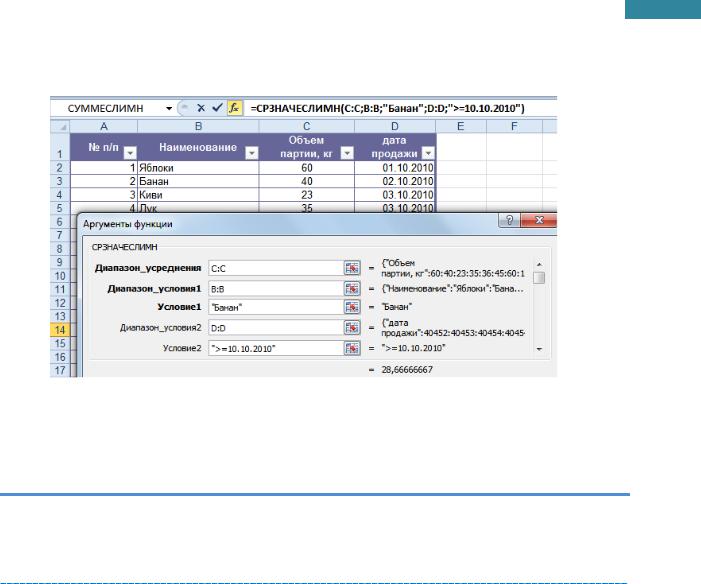Viewport: 701px width, 584px height.
Task: Collapse dialog via Условие2 range selector icon
Action: [x=352, y=348]
